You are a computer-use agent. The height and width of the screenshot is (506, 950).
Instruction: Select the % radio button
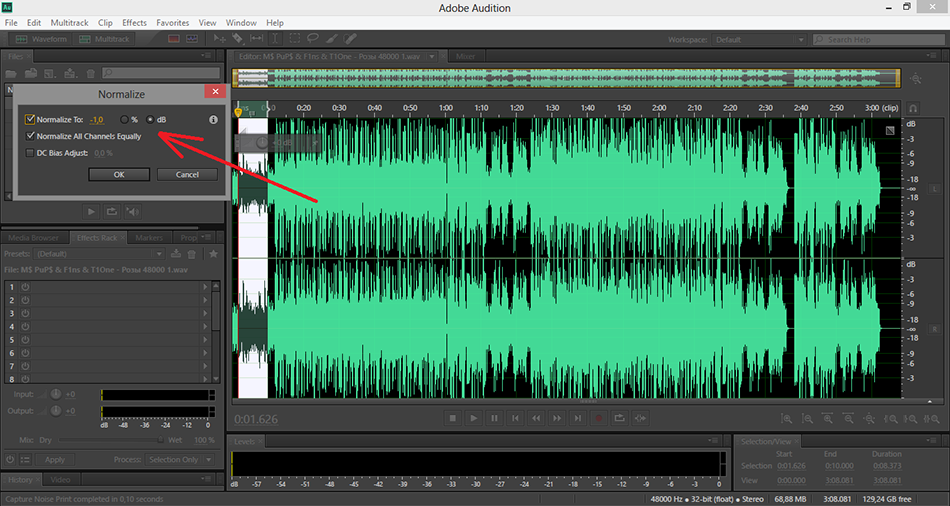pyautogui.click(x=125, y=120)
